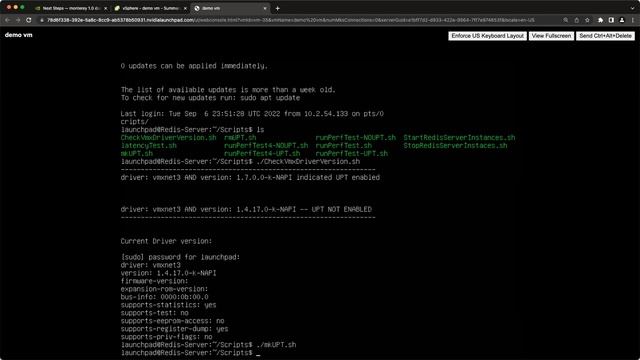Click the demo vm console title
The width and height of the screenshot is (640, 360).
click(x=18, y=35)
